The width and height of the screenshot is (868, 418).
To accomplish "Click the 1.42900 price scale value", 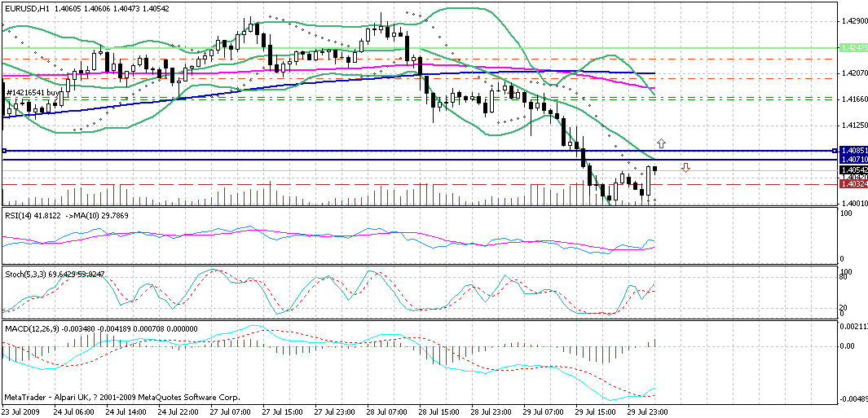I will click(854, 21).
